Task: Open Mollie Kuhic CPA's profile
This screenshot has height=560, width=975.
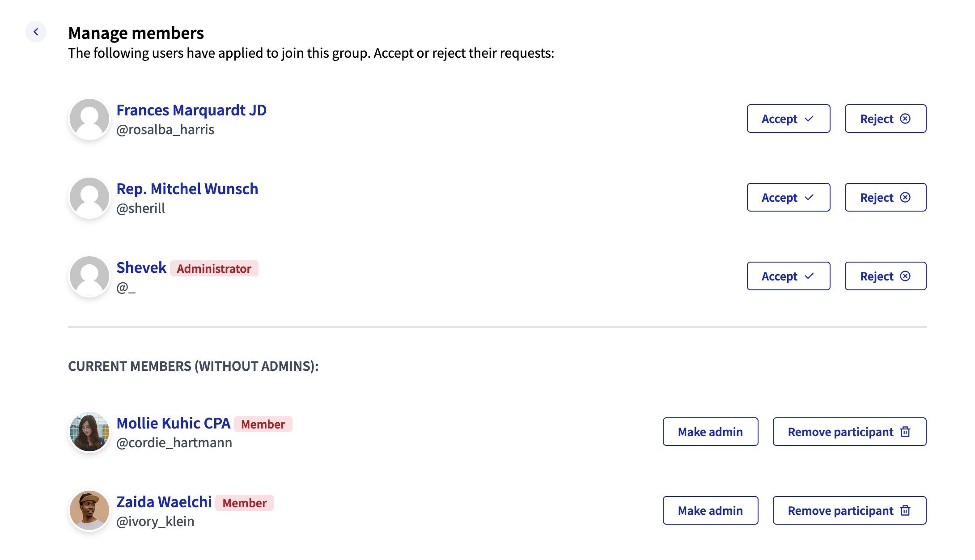Action: point(174,423)
